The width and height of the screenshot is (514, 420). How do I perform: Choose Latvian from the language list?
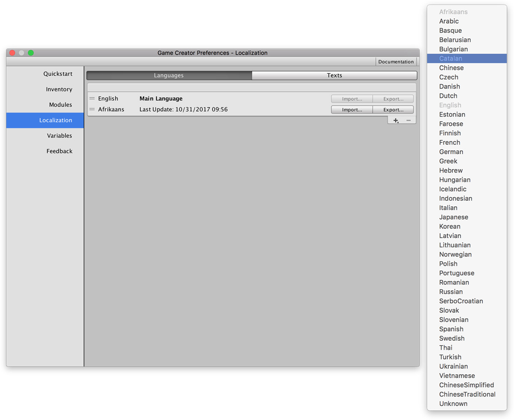pyautogui.click(x=467, y=236)
